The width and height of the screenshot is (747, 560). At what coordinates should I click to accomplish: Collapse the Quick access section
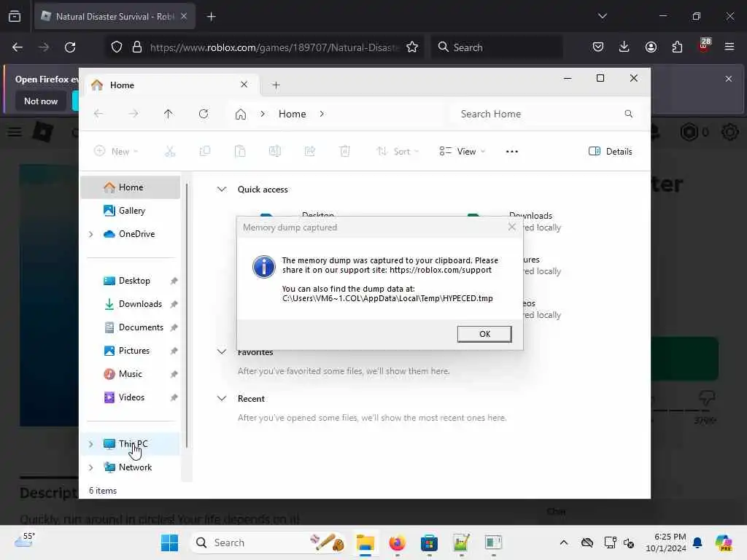(x=222, y=189)
